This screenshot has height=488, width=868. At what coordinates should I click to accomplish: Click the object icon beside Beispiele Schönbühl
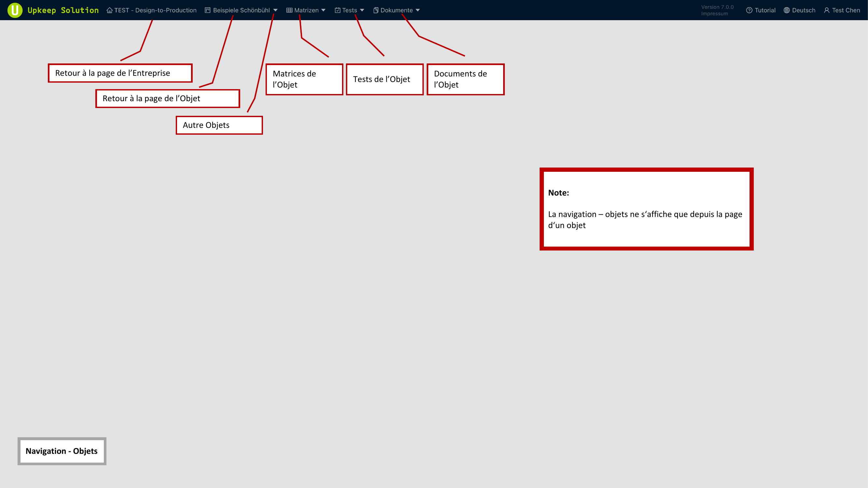(x=208, y=10)
